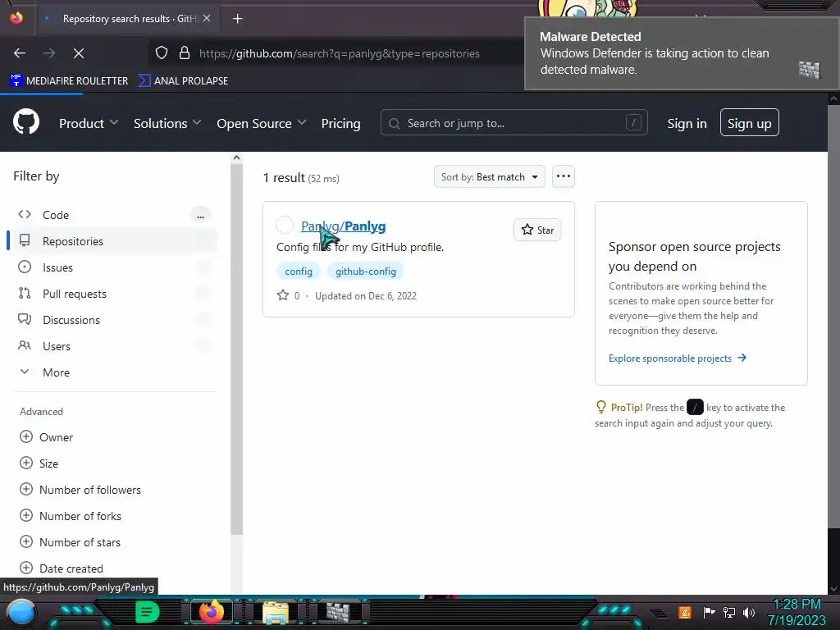840x630 pixels.
Task: Select the Repositories filter
Action: pos(114,241)
